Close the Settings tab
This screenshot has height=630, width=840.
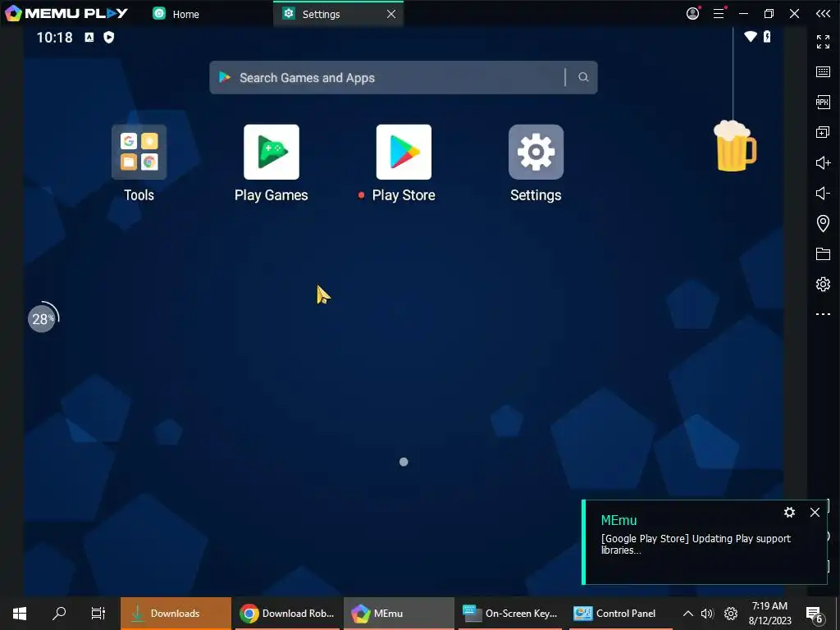point(391,14)
